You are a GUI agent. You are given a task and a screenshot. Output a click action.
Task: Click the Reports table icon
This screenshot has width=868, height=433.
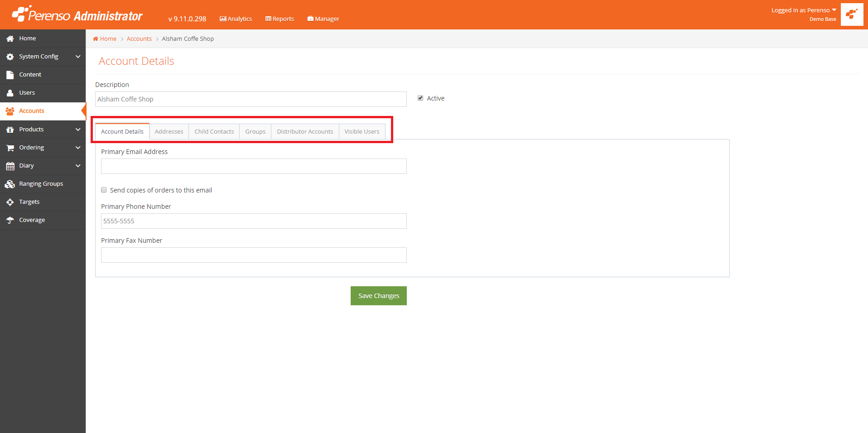268,19
